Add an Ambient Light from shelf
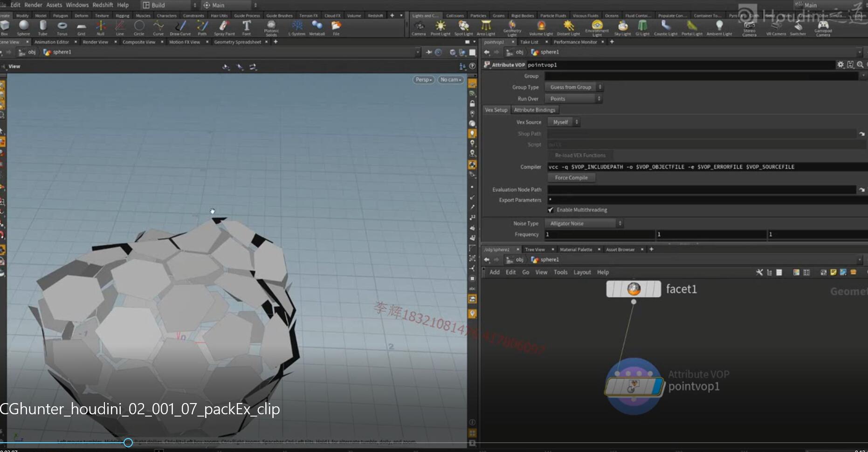 (719, 28)
